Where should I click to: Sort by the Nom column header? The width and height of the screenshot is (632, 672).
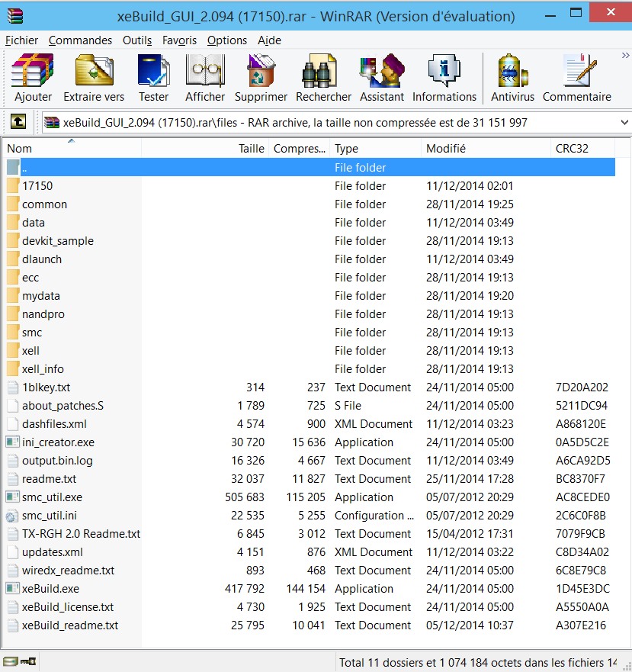[x=72, y=148]
